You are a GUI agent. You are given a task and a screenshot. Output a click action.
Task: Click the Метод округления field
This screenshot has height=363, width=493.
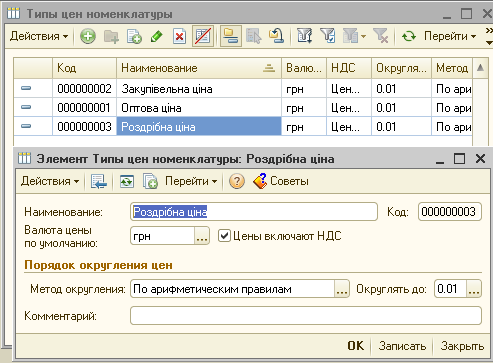(232, 289)
